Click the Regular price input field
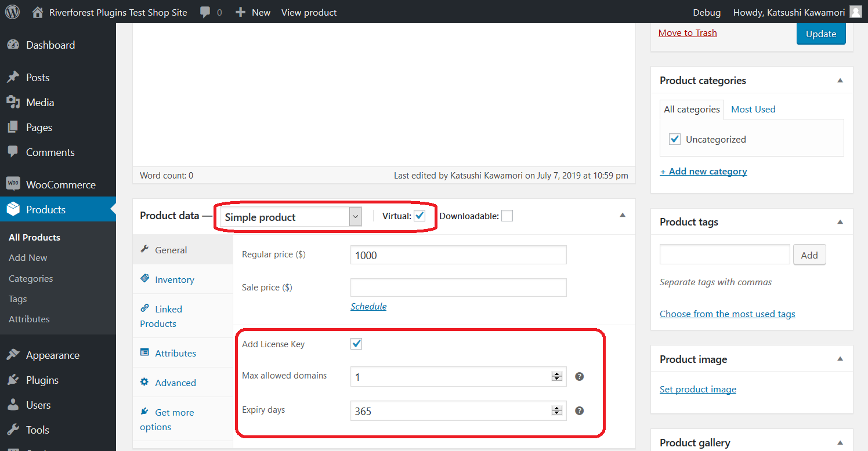The height and width of the screenshot is (451, 868). pyautogui.click(x=458, y=255)
